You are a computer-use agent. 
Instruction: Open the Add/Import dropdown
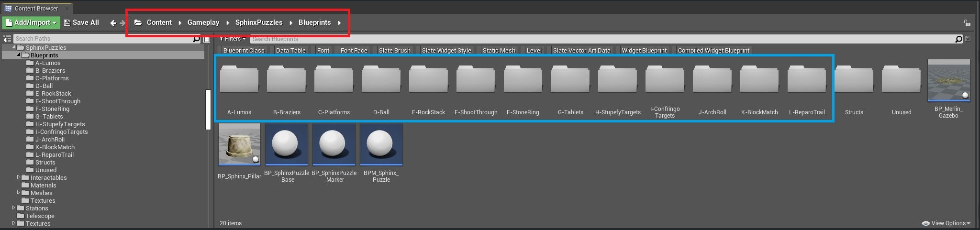30,22
